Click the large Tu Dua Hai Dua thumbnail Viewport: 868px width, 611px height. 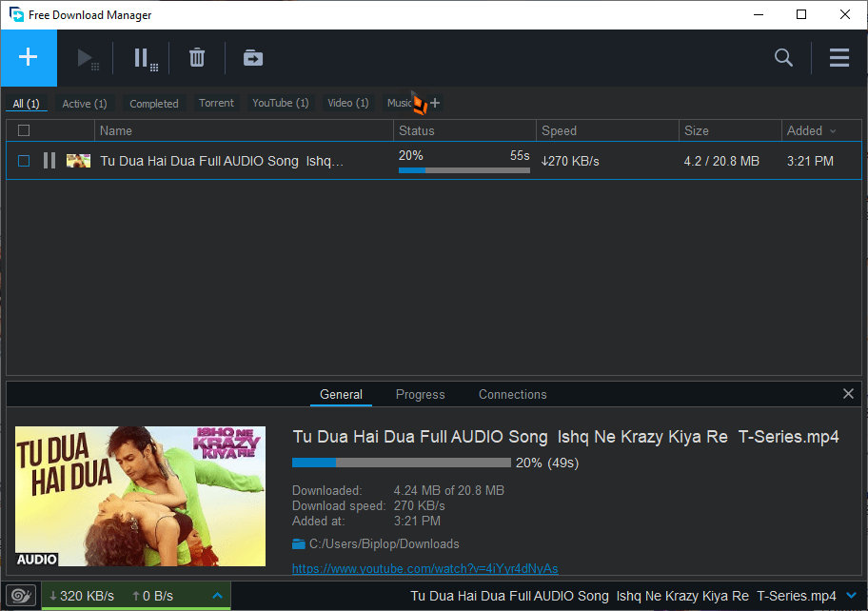coord(140,496)
